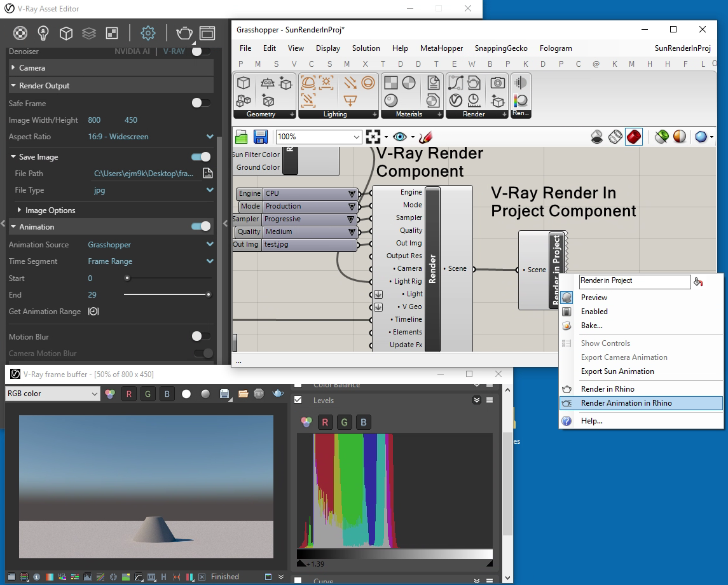728x585 pixels.
Task: Select the red shaded preview mode icon
Action: click(634, 137)
